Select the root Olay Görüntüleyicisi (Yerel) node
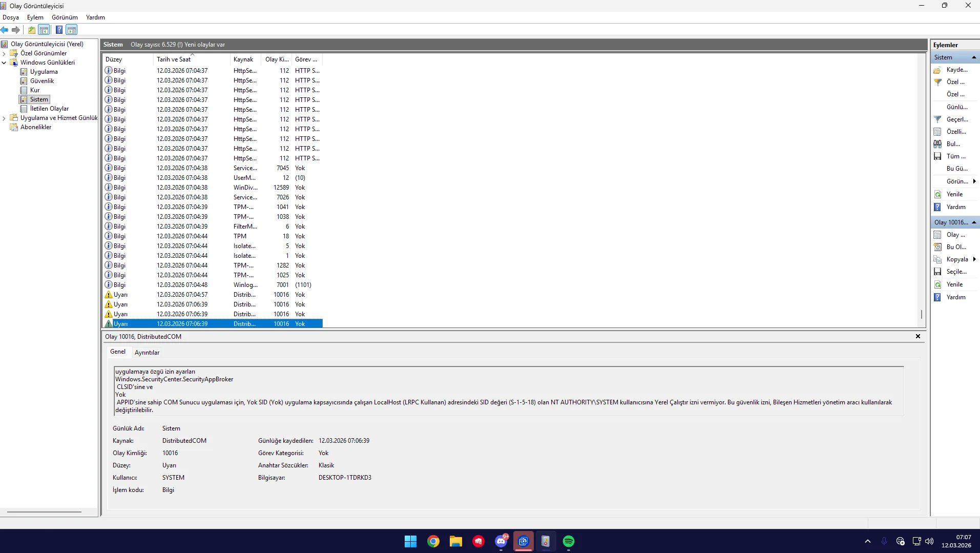The height and width of the screenshot is (553, 980). (x=47, y=44)
